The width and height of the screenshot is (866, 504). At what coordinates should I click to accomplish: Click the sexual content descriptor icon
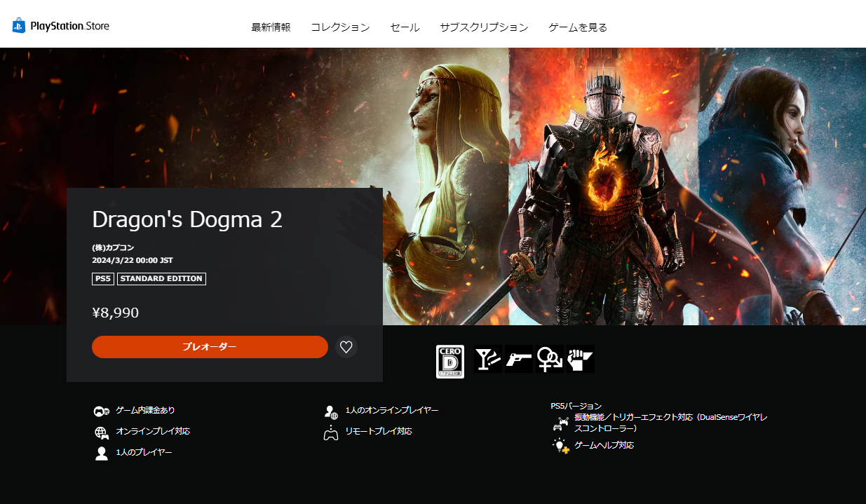tap(550, 359)
